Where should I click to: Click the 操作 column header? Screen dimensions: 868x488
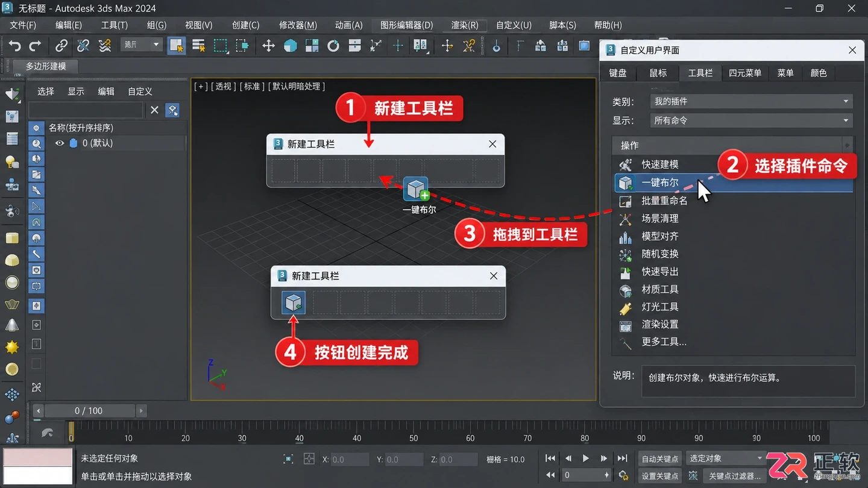click(x=728, y=145)
